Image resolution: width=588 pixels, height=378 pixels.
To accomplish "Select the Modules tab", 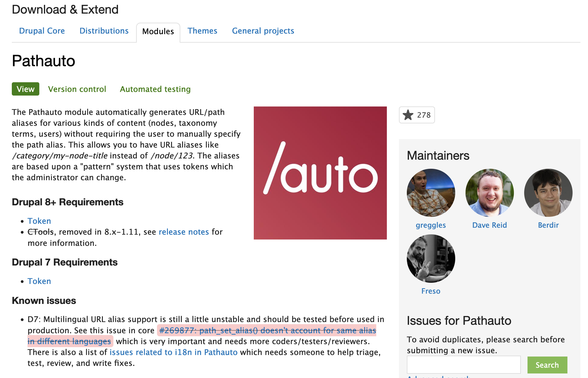I will [x=158, y=31].
